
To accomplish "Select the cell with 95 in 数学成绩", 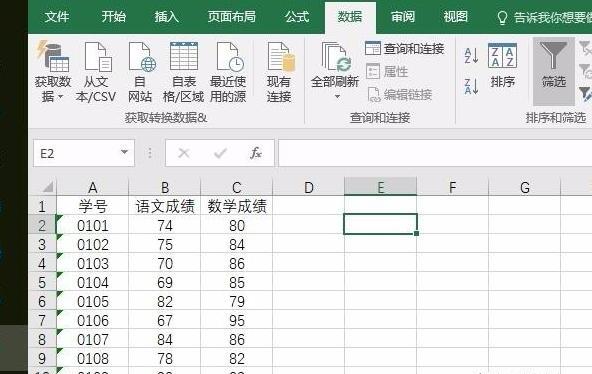I will click(x=237, y=320).
